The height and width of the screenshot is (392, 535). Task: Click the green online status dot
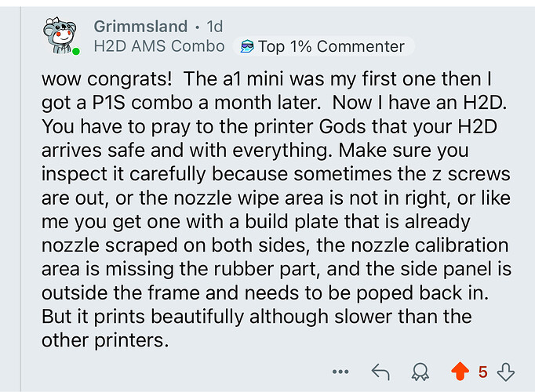76,52
